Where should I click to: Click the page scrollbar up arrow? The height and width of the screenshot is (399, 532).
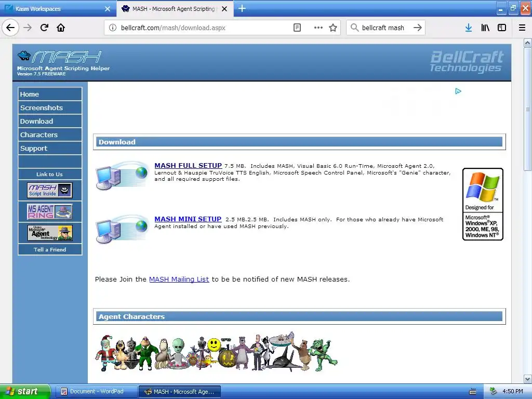(x=528, y=43)
